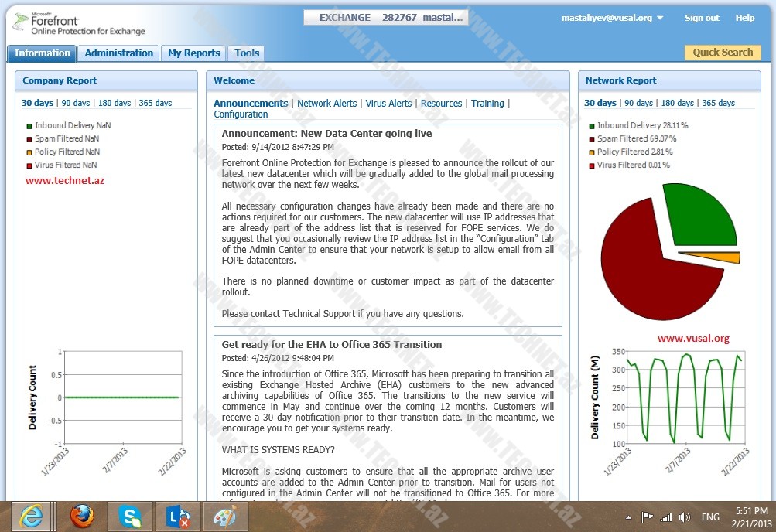Click the Forefront logo in the header
Screen dimensions: 776x532
pyautogui.click(x=77, y=24)
